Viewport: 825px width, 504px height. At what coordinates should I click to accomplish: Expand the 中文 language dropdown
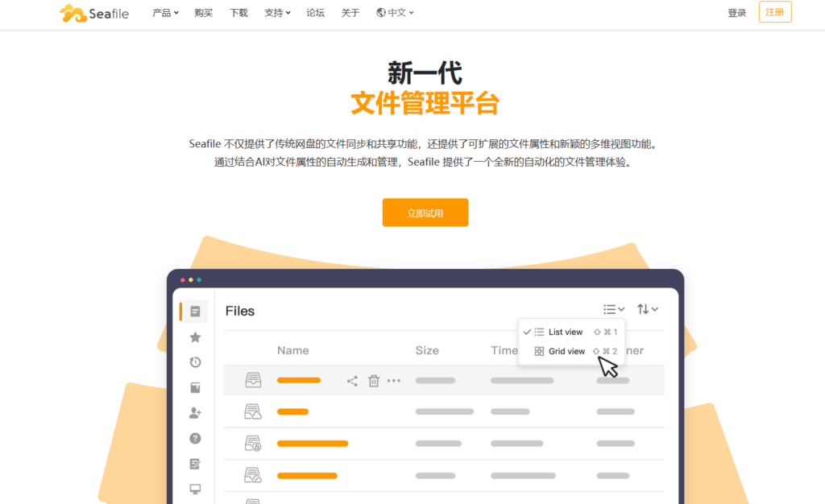(394, 13)
